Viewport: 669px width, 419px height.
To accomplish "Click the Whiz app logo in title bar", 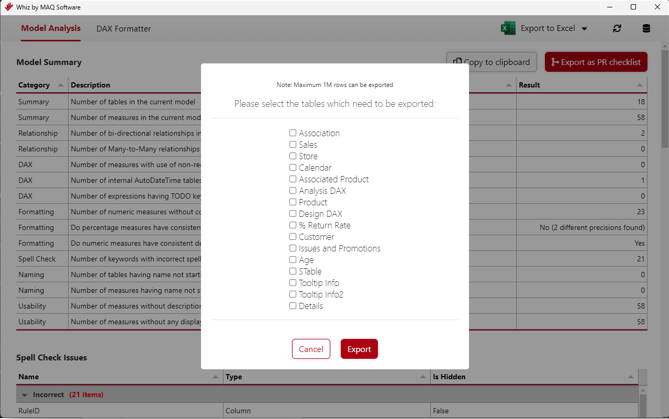I will tap(8, 7).
